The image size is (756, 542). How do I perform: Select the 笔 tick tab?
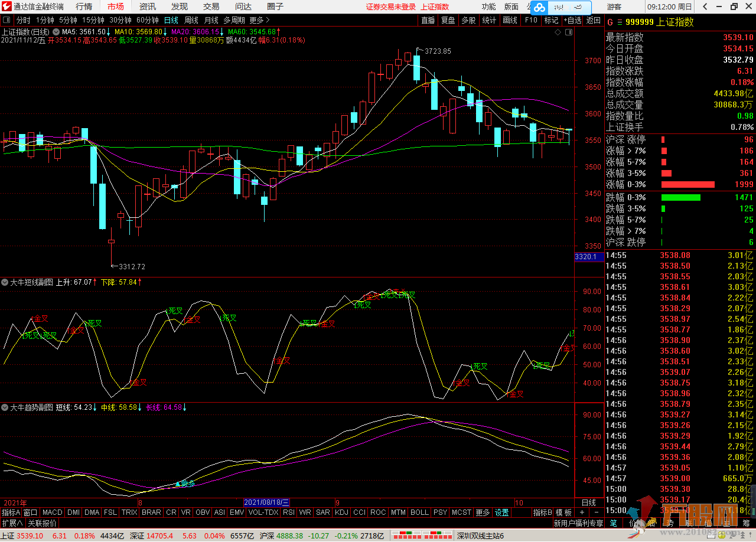614,523
